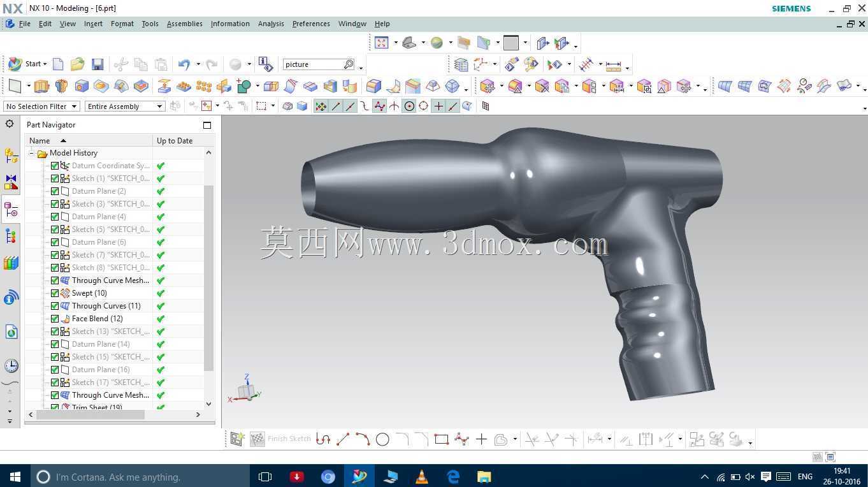Image resolution: width=868 pixels, height=487 pixels.
Task: Open the History clock sidebar tab
Action: coord(11,365)
